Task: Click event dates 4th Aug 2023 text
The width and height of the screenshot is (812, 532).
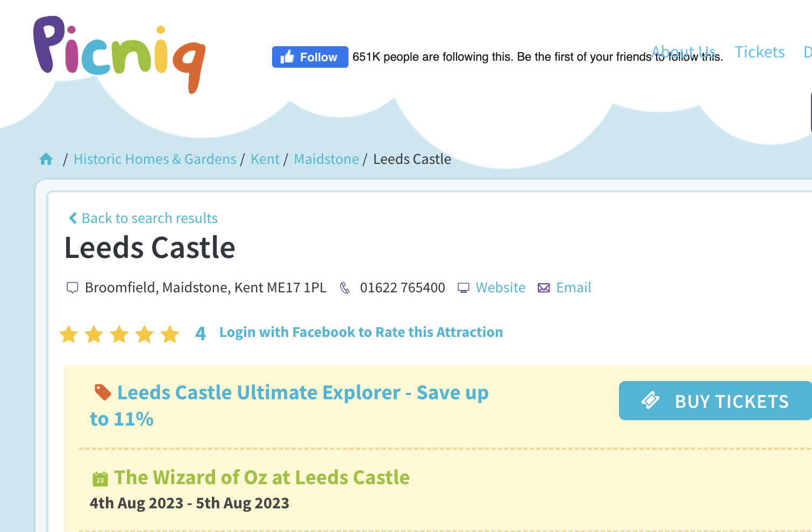Action: pyautogui.click(x=189, y=503)
